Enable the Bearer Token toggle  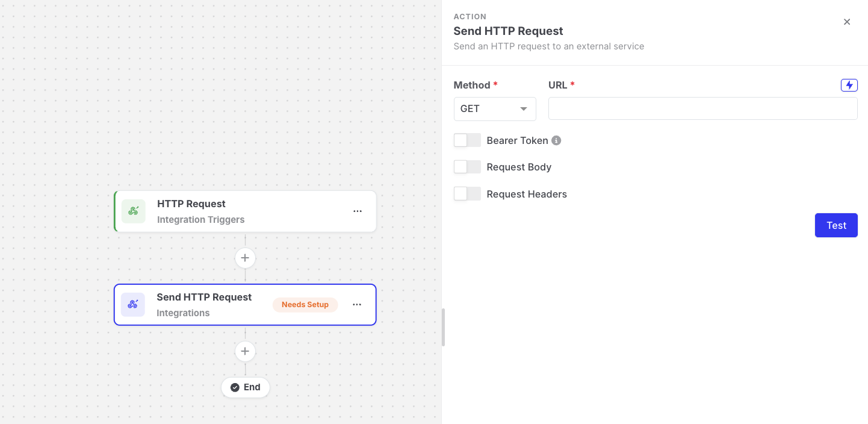point(467,140)
